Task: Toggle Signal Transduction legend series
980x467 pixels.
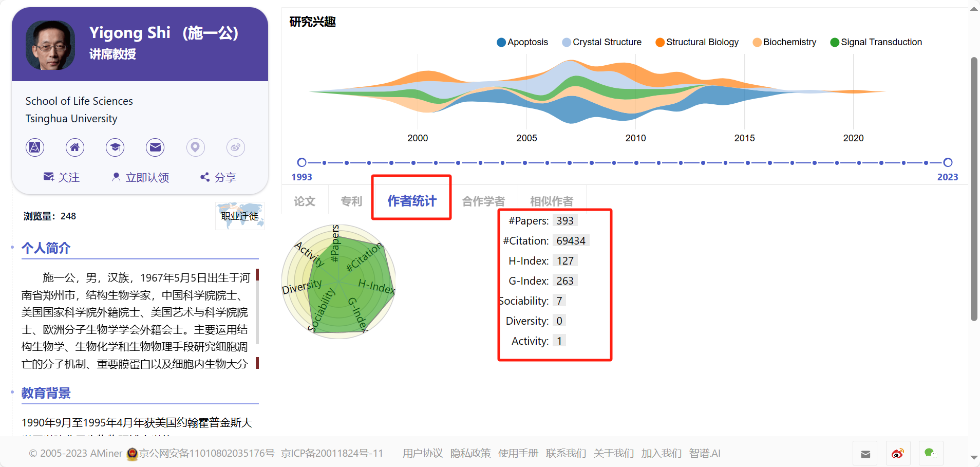Action: click(x=876, y=42)
